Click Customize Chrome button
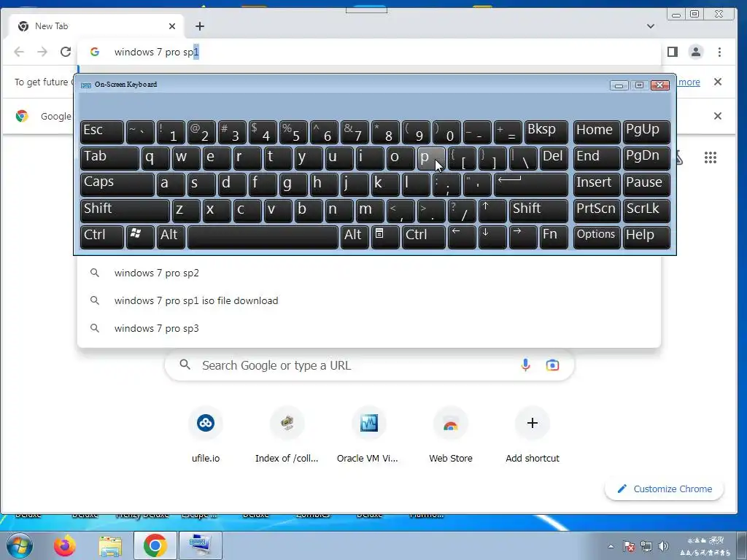 pos(664,489)
